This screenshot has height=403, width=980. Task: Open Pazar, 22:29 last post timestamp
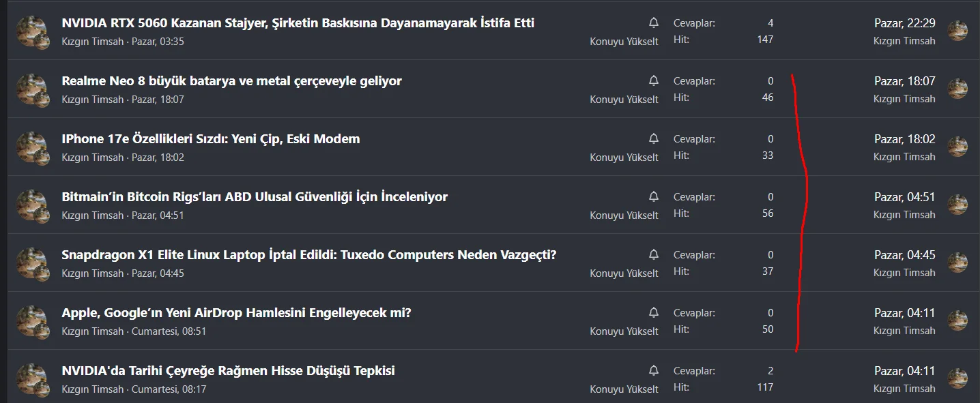[x=904, y=23]
